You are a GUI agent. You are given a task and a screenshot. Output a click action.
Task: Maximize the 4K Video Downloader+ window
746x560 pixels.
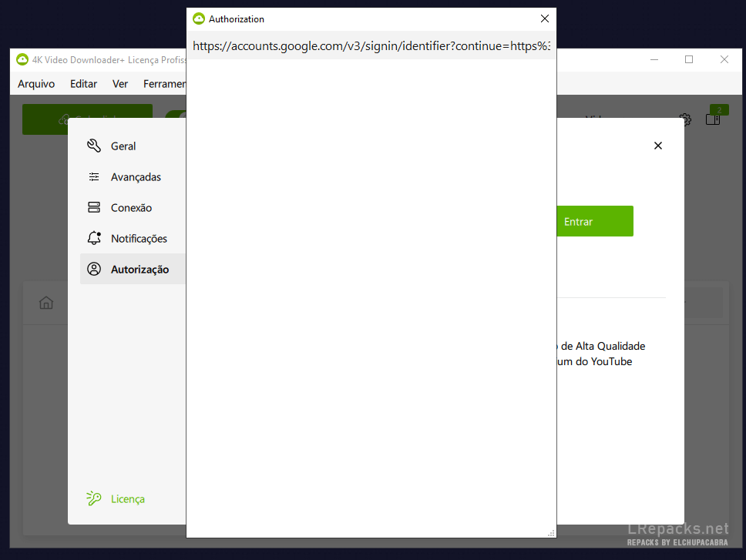[689, 59]
